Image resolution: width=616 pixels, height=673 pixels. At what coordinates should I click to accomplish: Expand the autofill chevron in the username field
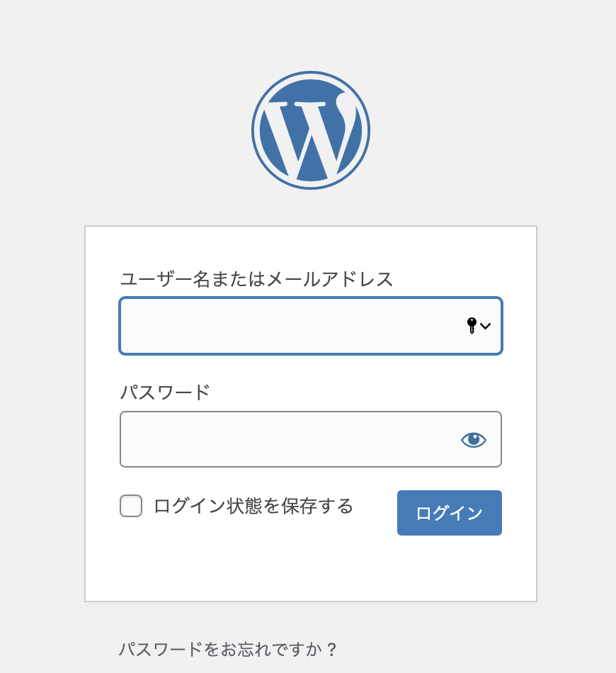[486, 327]
